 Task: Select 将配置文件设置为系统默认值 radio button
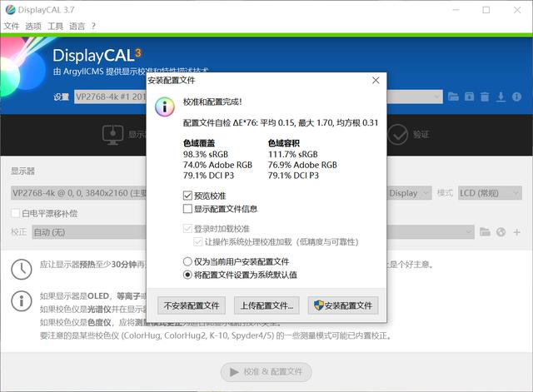point(187,275)
